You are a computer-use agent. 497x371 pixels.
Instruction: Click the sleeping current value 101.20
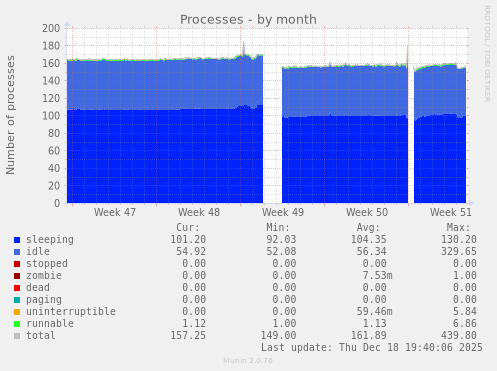click(x=188, y=240)
